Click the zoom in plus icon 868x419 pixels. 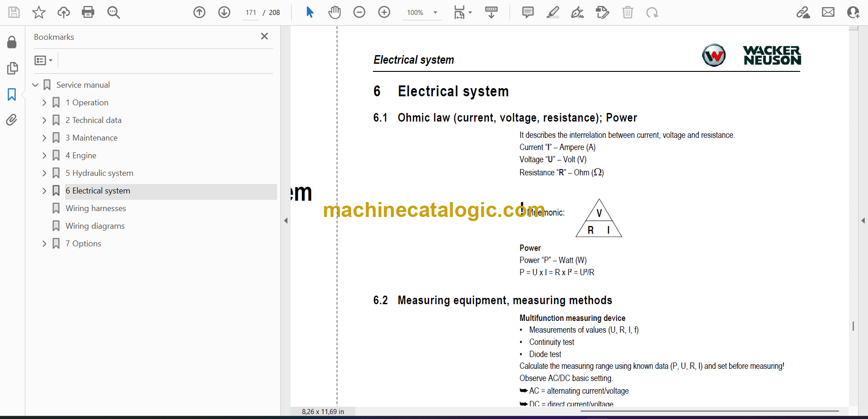(x=384, y=12)
